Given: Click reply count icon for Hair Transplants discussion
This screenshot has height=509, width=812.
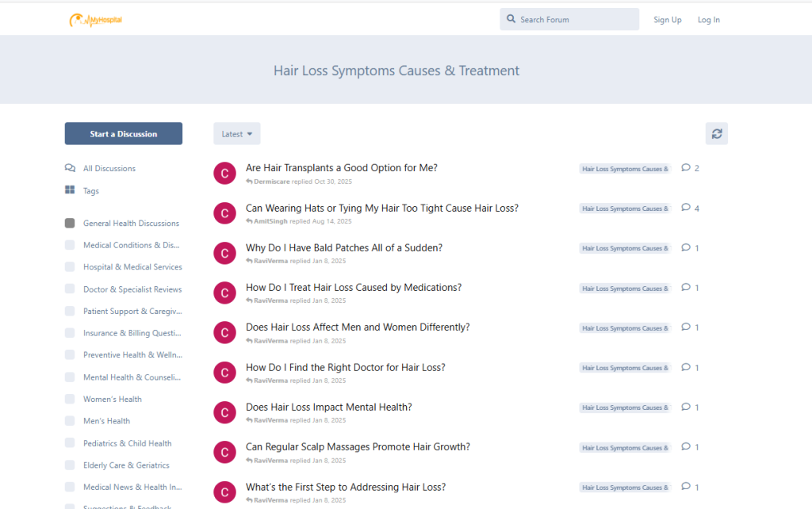Looking at the screenshot, I should [686, 168].
